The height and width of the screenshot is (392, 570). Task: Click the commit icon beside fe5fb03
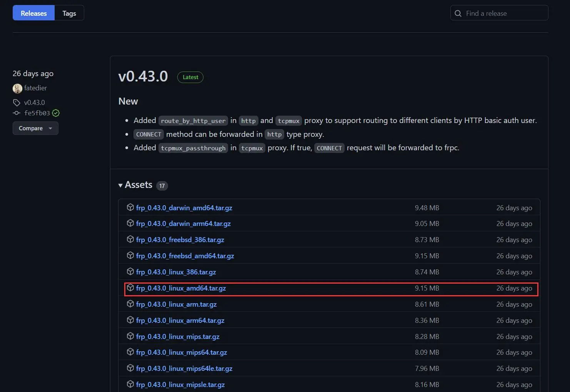pyautogui.click(x=17, y=113)
